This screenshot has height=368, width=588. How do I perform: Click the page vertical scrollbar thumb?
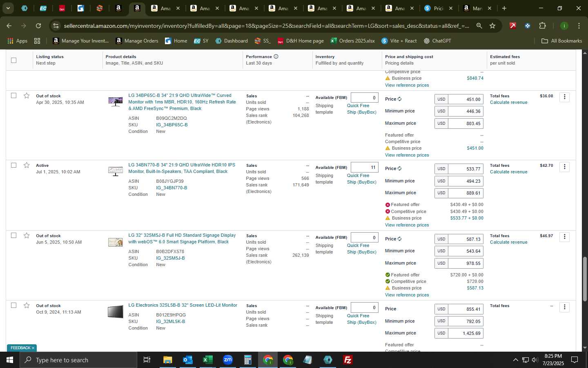click(x=585, y=279)
